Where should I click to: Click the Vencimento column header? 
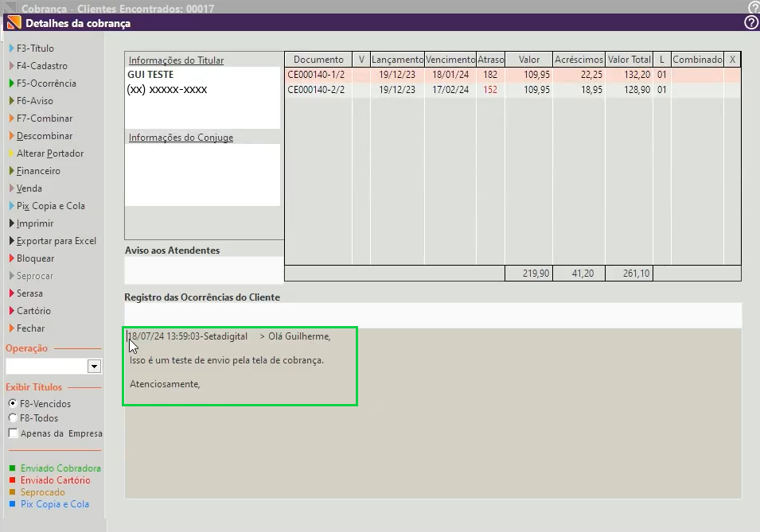tap(450, 60)
